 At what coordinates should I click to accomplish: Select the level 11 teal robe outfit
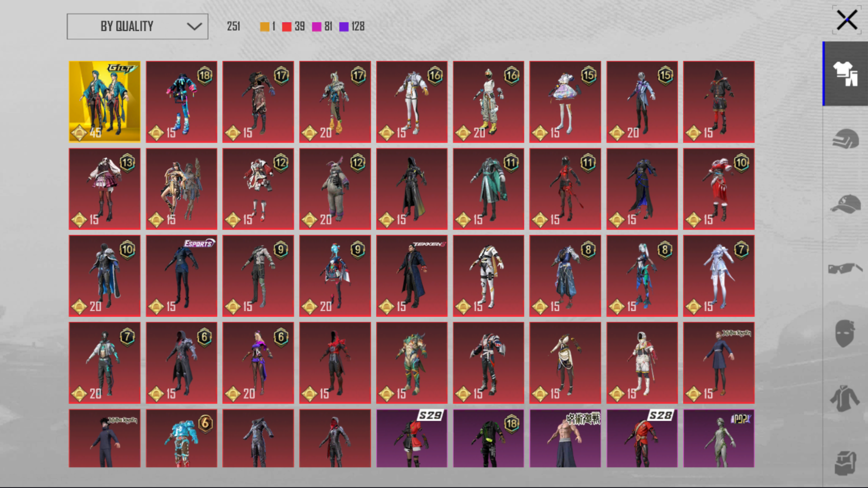pyautogui.click(x=489, y=189)
